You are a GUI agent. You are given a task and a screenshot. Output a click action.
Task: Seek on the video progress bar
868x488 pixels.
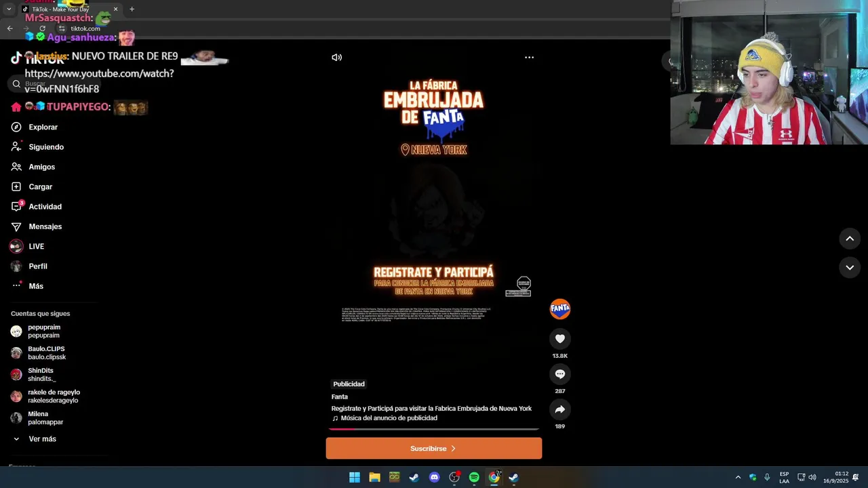pyautogui.click(x=434, y=429)
